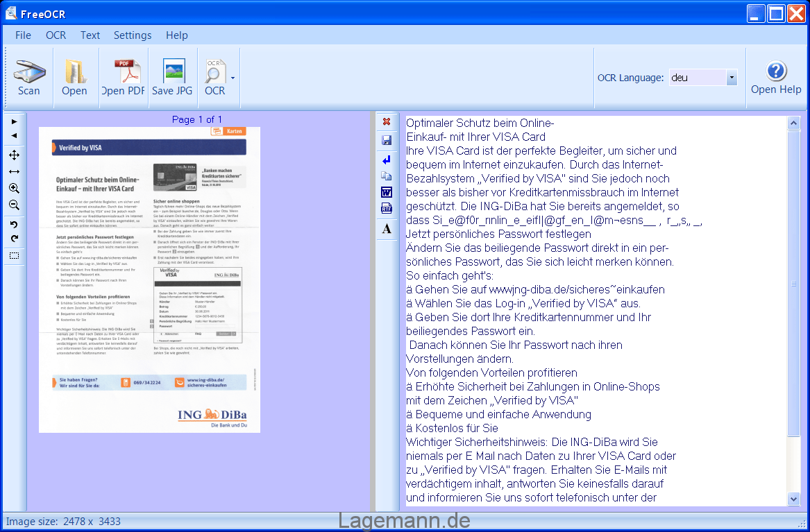
Task: Copy OCR text to clipboard
Action: pyautogui.click(x=387, y=176)
